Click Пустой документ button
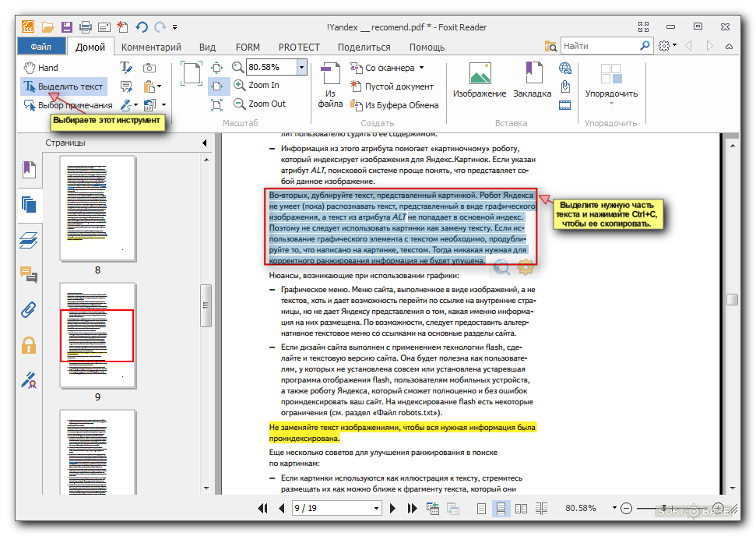Screen dimensions: 756x536 (392, 86)
